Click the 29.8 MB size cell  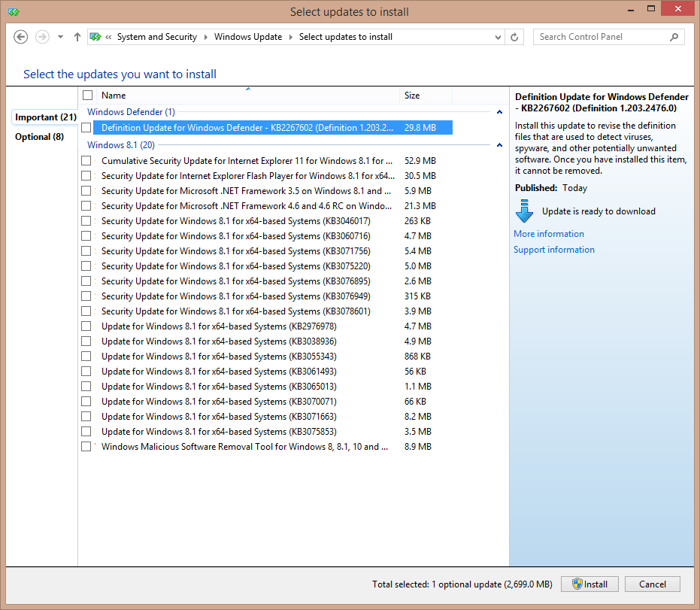click(x=420, y=128)
